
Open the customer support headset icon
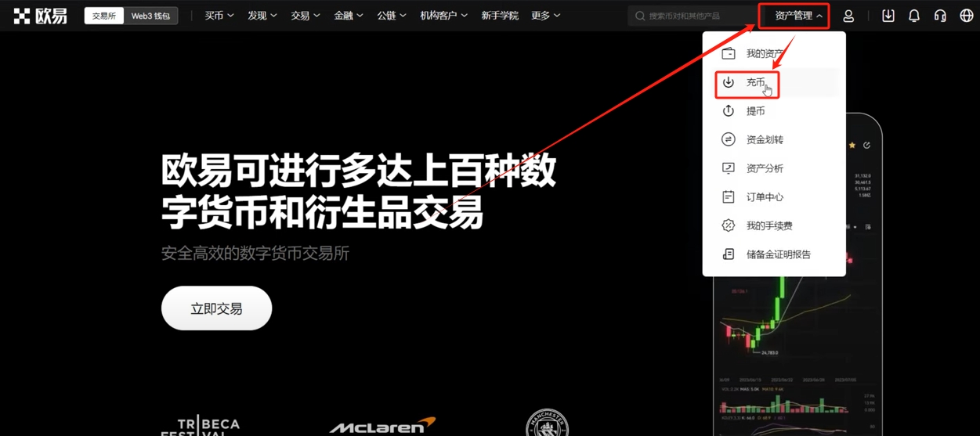pos(940,16)
